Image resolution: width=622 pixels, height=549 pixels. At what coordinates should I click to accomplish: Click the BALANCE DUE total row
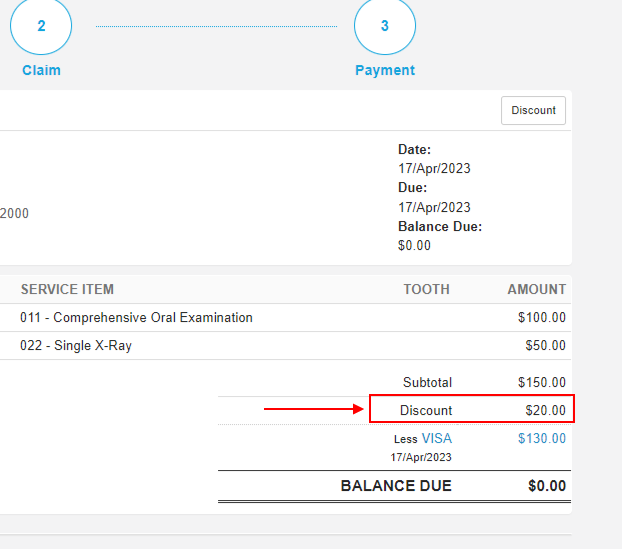coord(394,486)
